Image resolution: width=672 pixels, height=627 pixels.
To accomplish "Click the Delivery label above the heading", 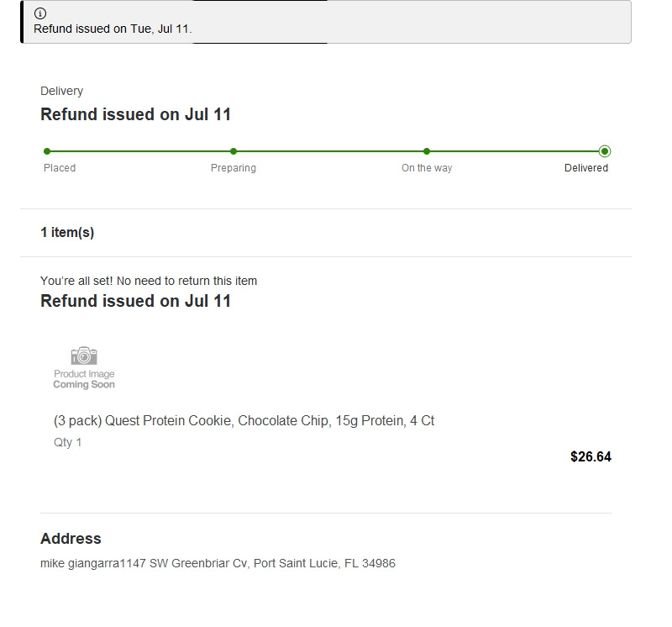I will click(61, 91).
